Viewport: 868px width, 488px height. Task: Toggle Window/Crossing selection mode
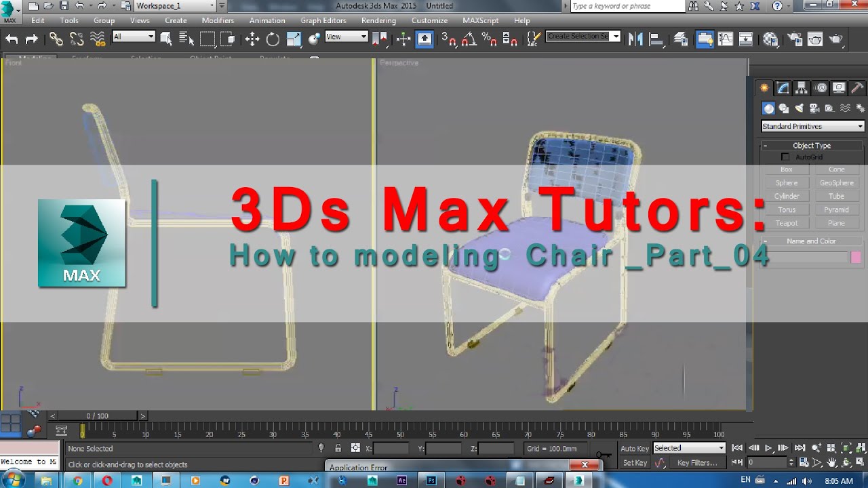[228, 39]
